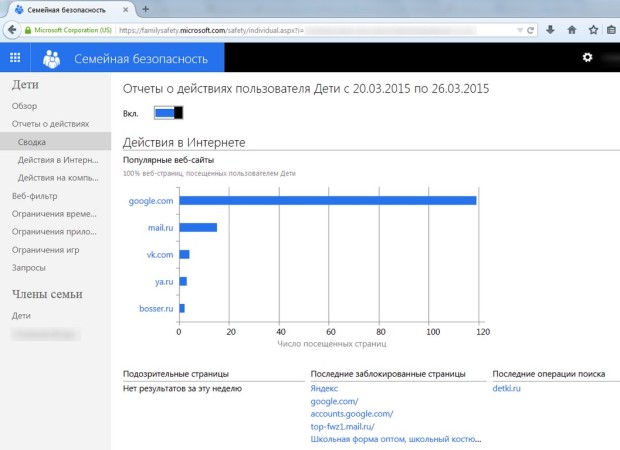620x450 pixels.
Task: Click the Последние заблокированные страницы heading
Action: 388,374
